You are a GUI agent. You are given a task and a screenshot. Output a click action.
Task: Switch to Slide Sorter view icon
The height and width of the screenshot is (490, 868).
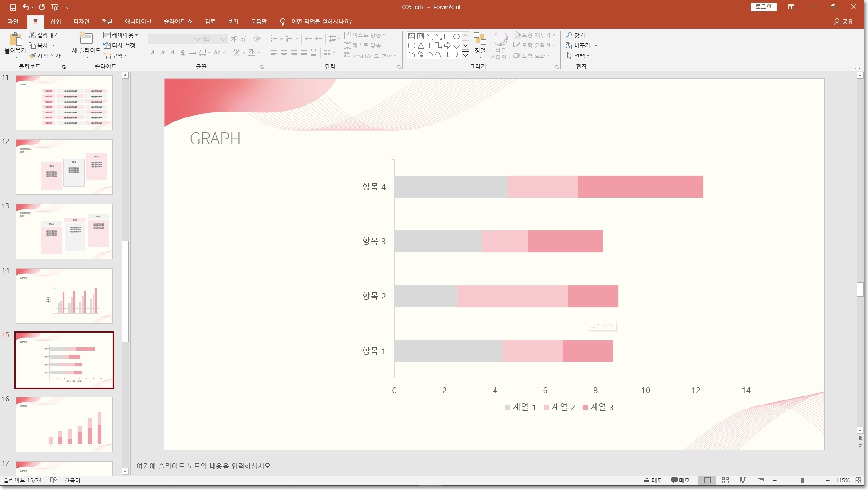click(x=725, y=481)
